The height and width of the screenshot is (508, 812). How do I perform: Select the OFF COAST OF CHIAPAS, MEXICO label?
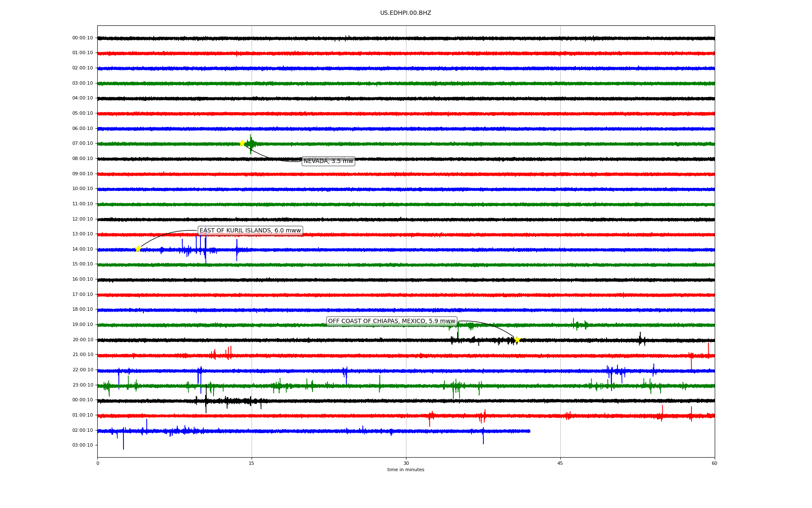point(392,321)
